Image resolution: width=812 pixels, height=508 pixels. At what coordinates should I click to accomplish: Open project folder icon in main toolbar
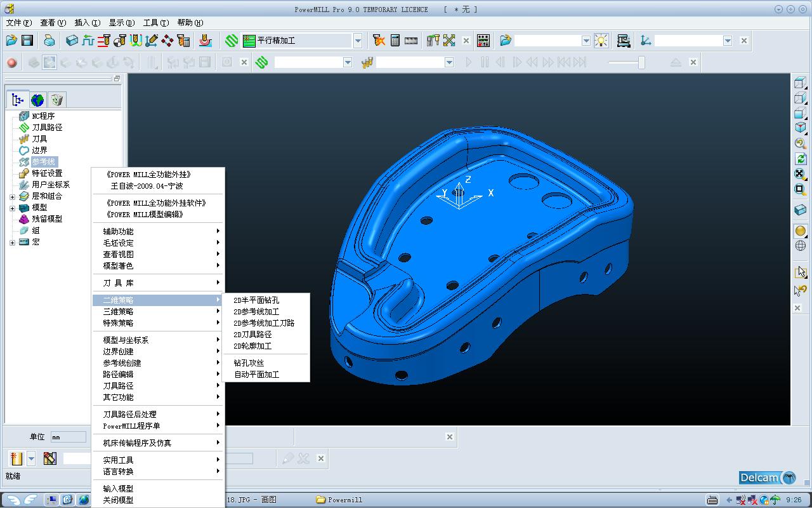pyautogui.click(x=11, y=41)
